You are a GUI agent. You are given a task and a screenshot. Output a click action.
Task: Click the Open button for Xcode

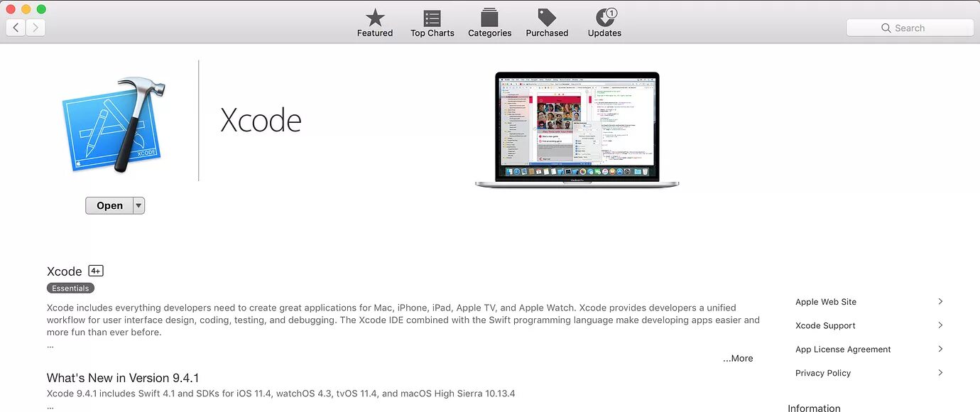coord(109,205)
